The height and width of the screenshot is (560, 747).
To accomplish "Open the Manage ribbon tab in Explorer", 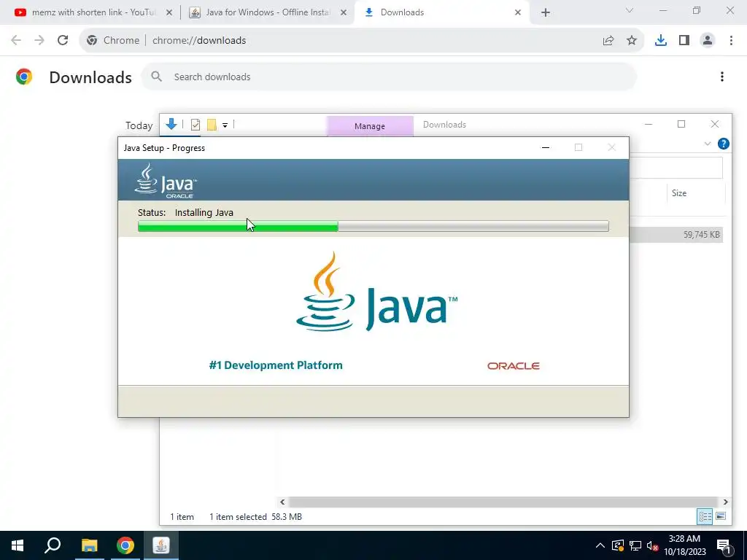I will tap(370, 126).
